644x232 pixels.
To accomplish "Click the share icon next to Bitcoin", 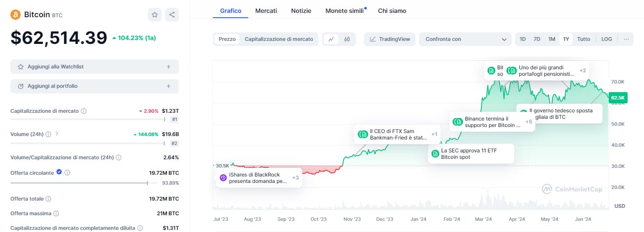I will pos(172,15).
